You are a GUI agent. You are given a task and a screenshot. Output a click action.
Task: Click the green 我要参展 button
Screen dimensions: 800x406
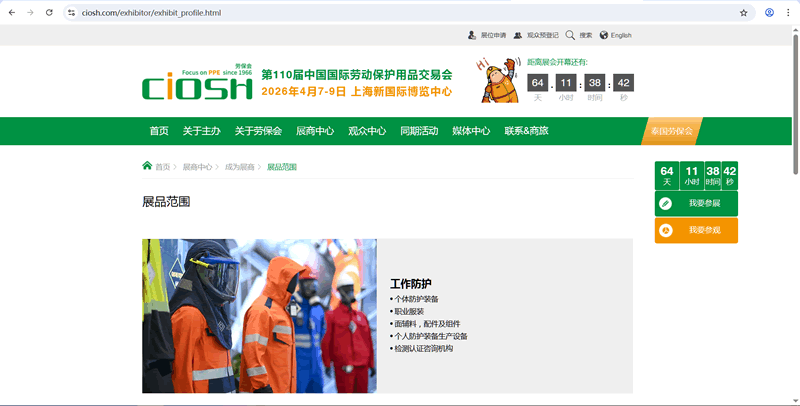pyautogui.click(x=696, y=203)
